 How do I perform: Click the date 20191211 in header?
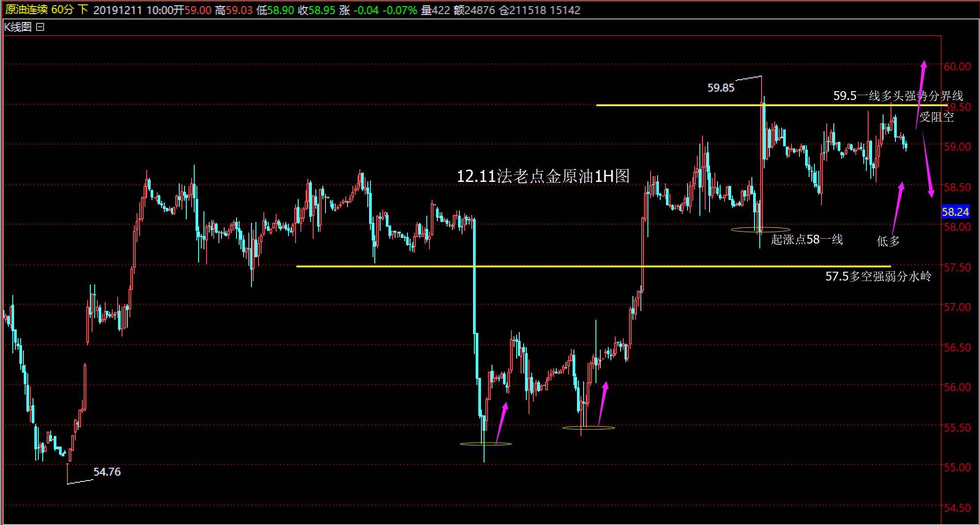click(x=118, y=10)
